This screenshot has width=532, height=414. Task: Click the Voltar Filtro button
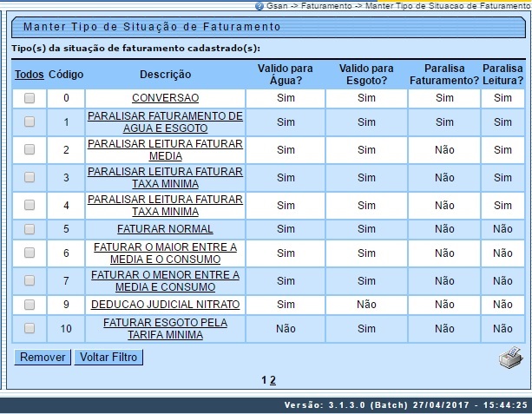point(108,358)
